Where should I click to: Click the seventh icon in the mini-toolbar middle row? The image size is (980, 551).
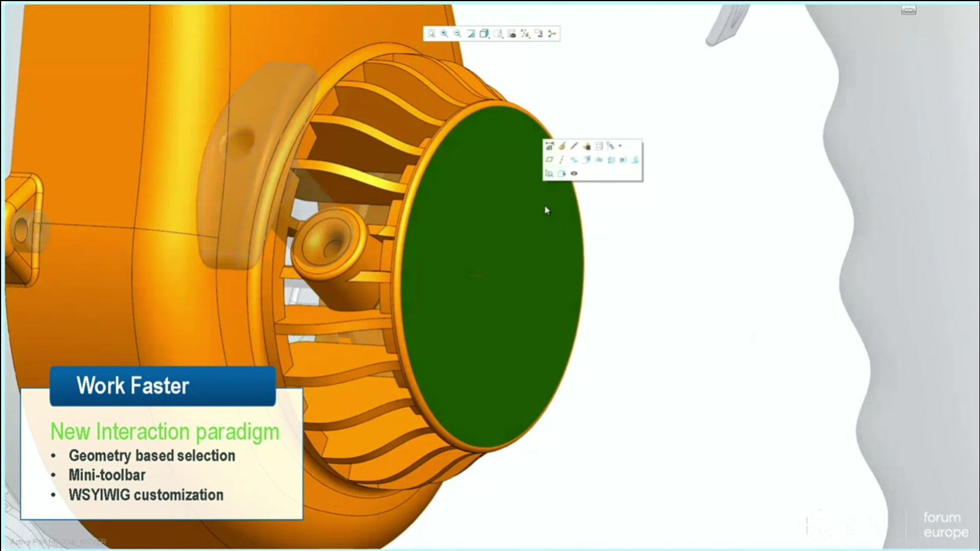click(623, 160)
